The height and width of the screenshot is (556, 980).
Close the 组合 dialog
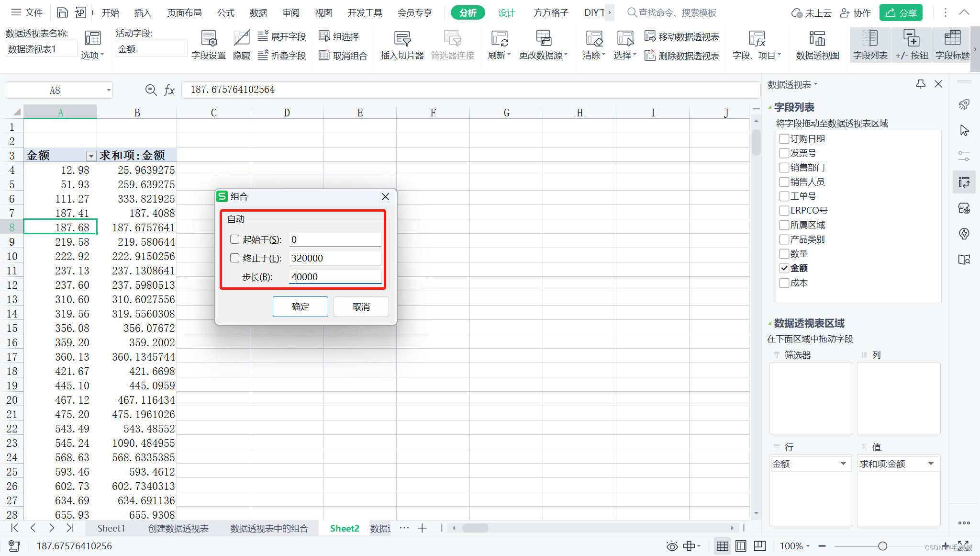(385, 197)
